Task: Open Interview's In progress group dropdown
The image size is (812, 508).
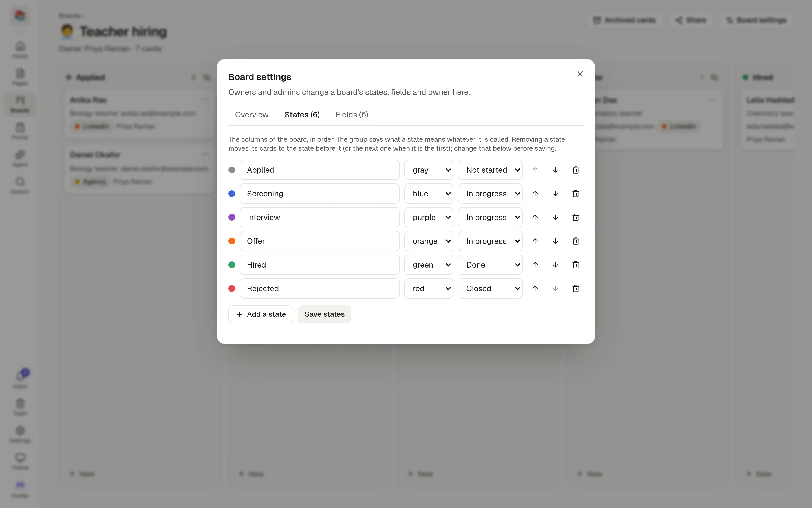Action: pyautogui.click(x=490, y=217)
